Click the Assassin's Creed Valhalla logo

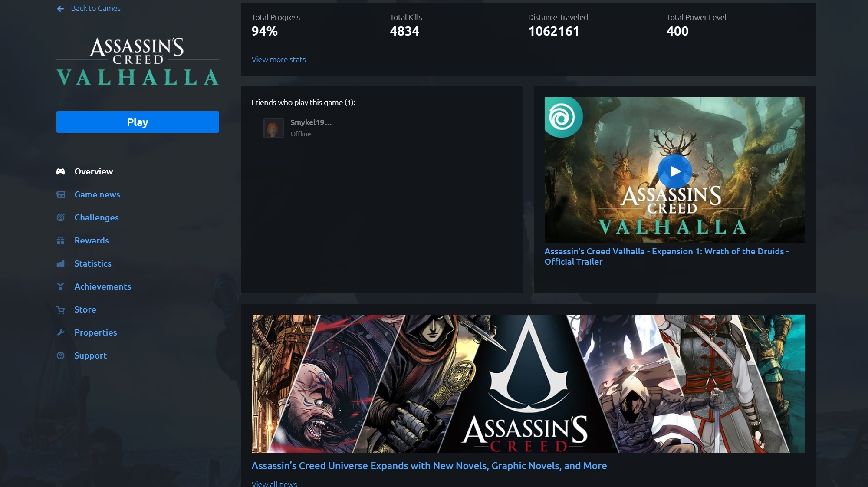click(138, 61)
